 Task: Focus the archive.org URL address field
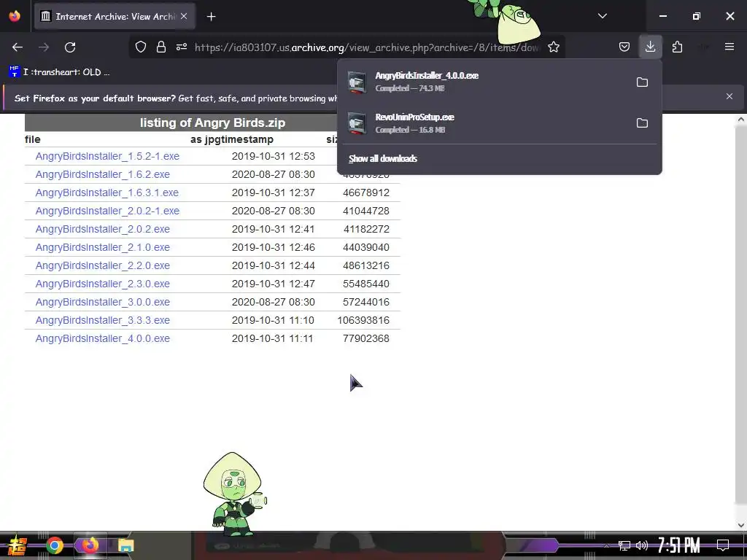(x=367, y=47)
